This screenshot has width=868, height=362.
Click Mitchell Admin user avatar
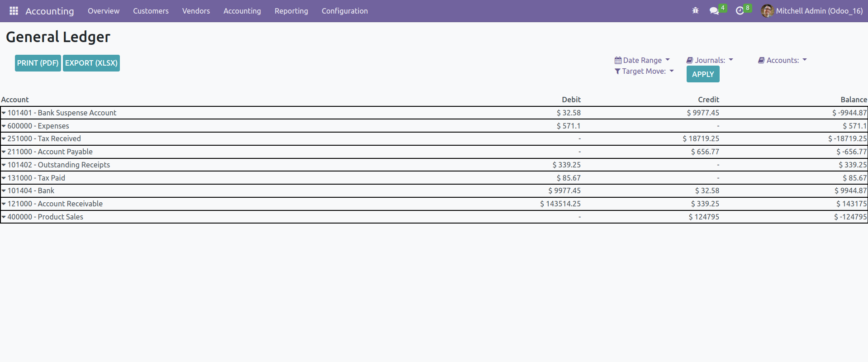click(767, 11)
